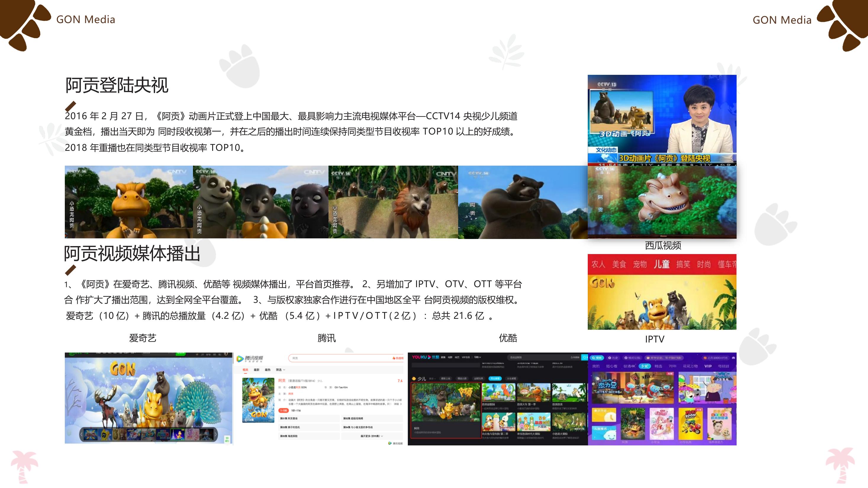Viewport: 868px width, 488px height.
Task: Open episode 第04集 与小偷戈恩的争夺战
Action: point(372,427)
